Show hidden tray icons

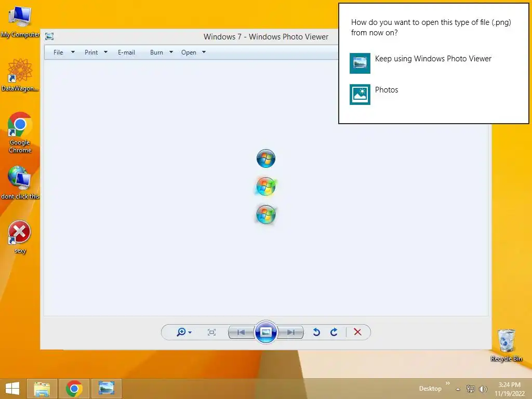pos(458,389)
